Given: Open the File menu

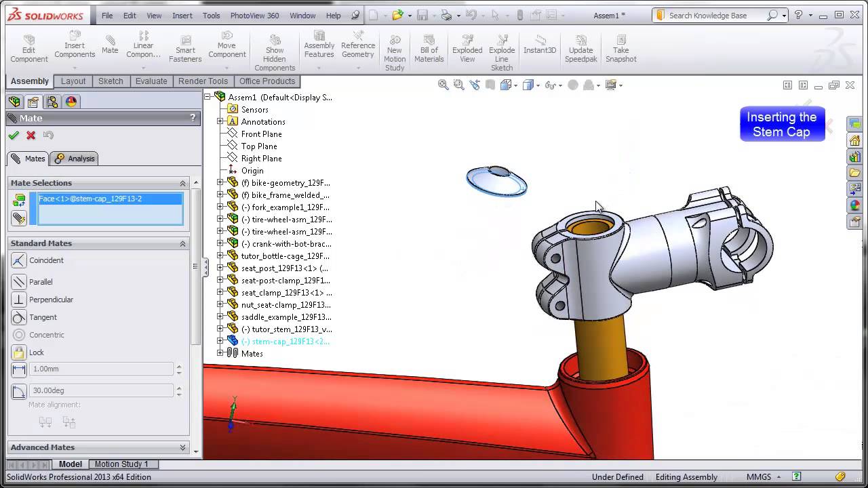Looking at the screenshot, I should (107, 16).
